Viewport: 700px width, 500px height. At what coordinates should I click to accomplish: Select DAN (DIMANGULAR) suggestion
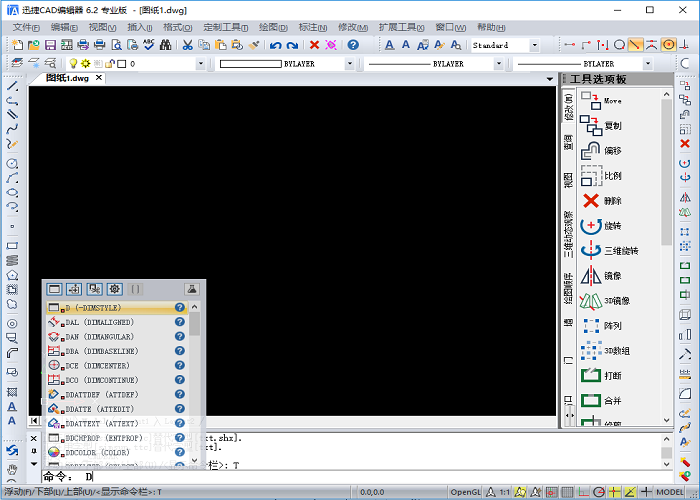pyautogui.click(x=117, y=337)
